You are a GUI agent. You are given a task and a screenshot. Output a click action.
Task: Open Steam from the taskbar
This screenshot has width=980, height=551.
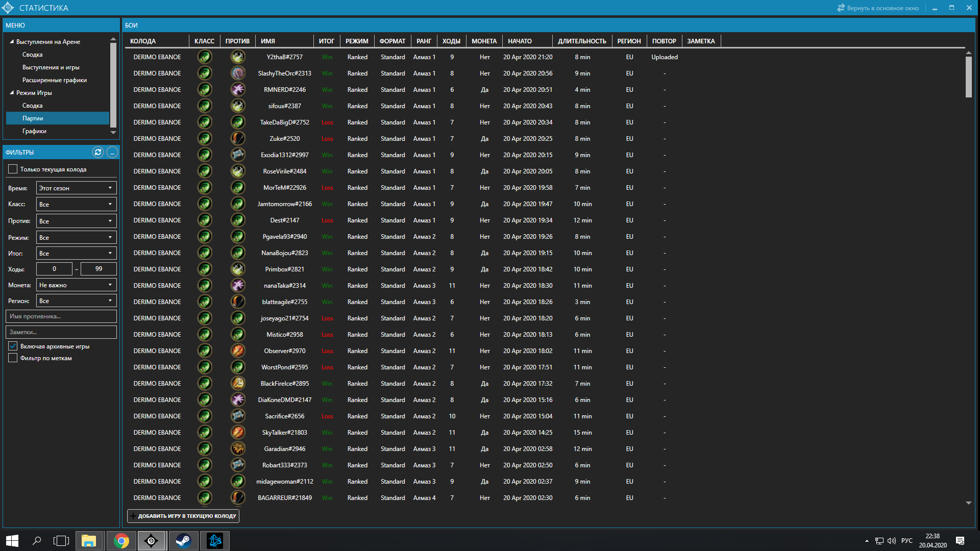pos(183,541)
